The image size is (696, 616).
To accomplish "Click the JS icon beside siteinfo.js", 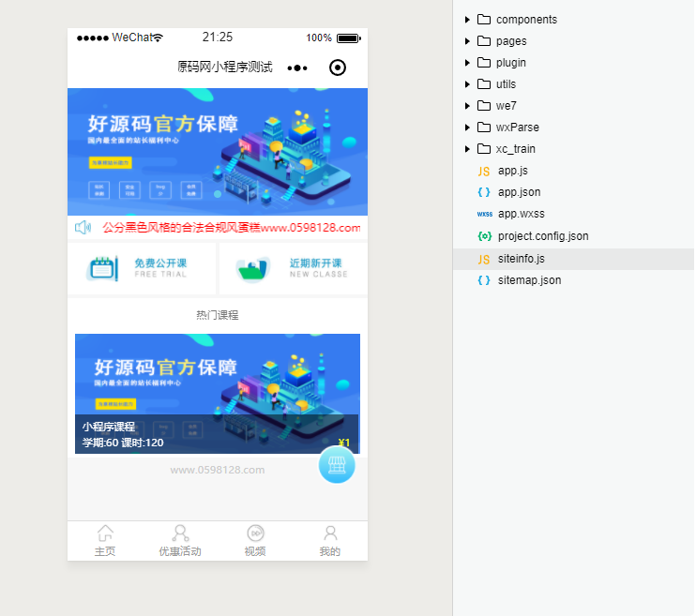I will click(x=484, y=259).
